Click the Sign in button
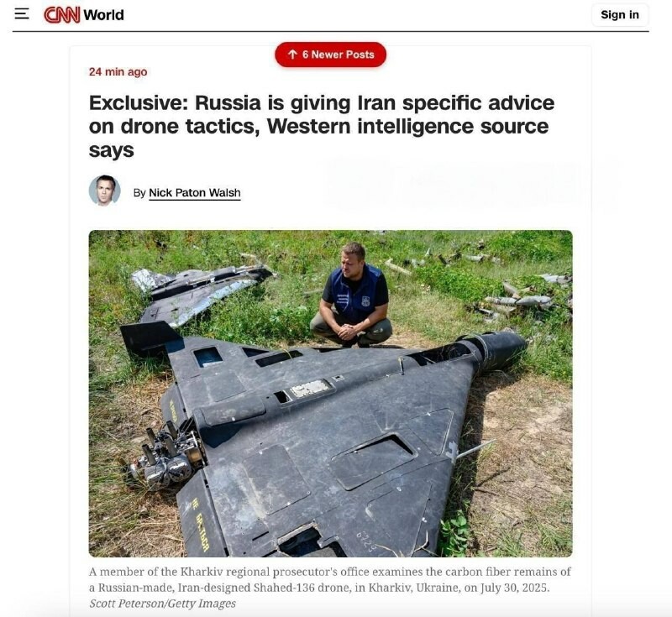 click(x=620, y=15)
